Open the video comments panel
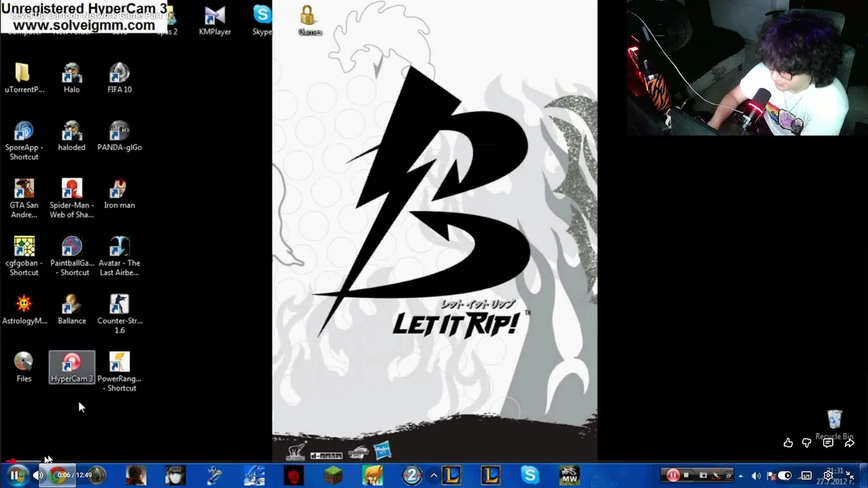 click(x=828, y=443)
